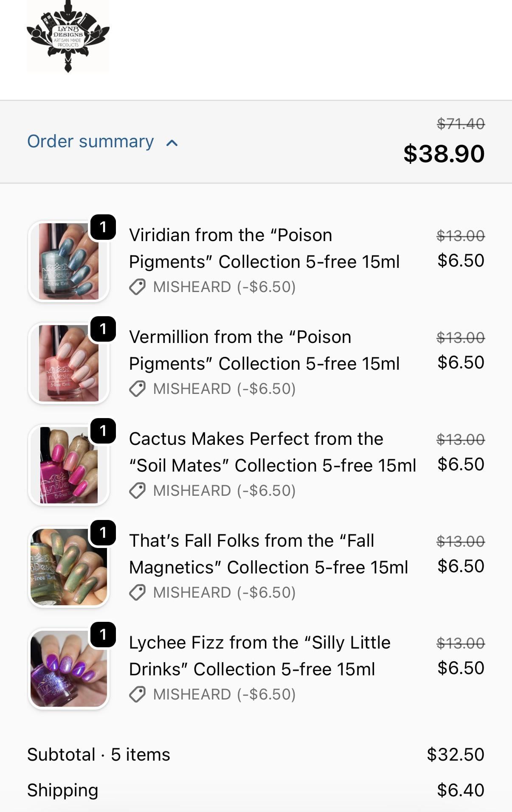Open the Cactus Makes Perfect thumbnail
Screen dimensions: 512x812
[x=69, y=465]
